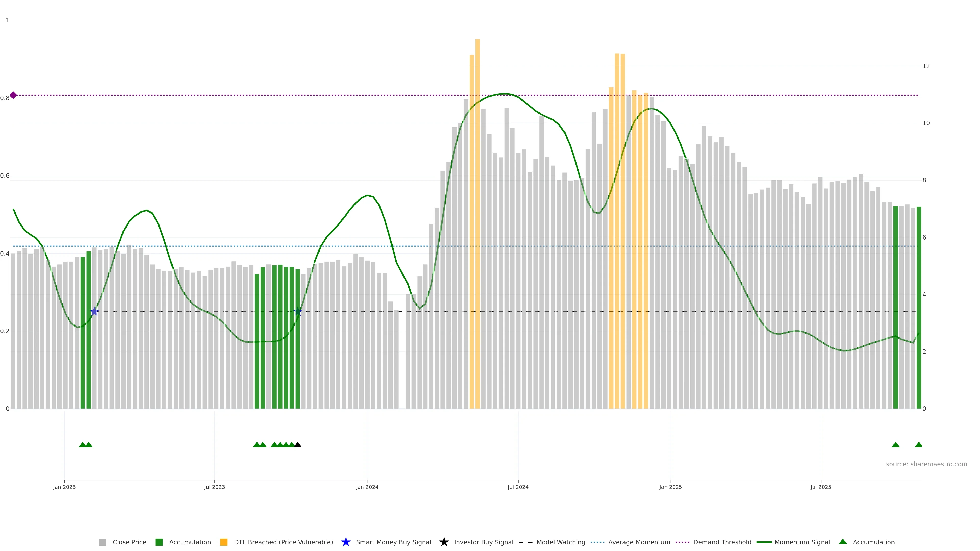Click the second blue star near late 2023
The height and width of the screenshot is (551, 980).
(298, 311)
